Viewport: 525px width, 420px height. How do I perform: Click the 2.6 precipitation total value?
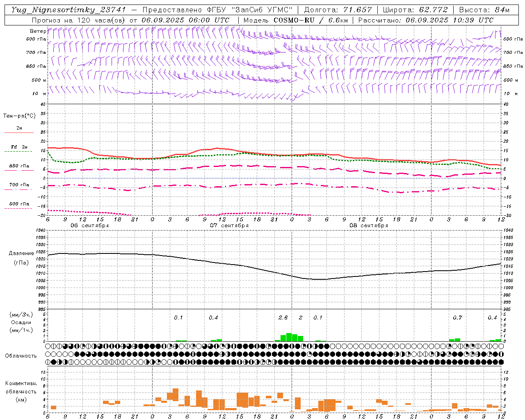tap(283, 317)
